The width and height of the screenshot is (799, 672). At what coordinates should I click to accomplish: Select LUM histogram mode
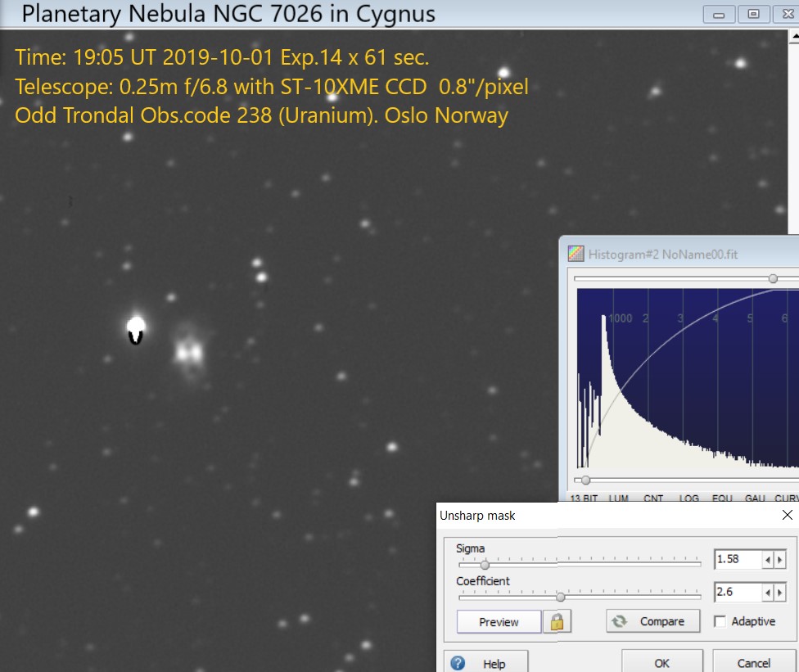click(x=618, y=498)
